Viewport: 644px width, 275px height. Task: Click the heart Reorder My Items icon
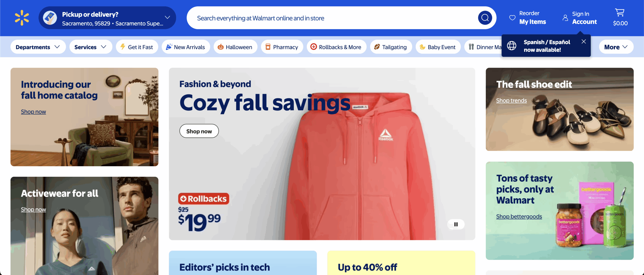click(512, 18)
